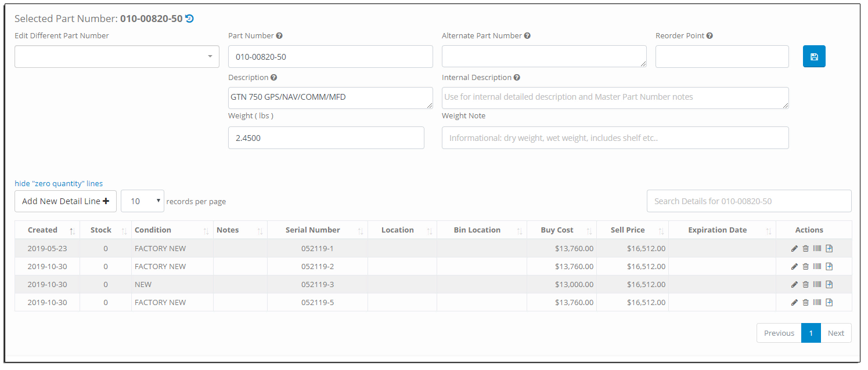
Task: Sort table by Location column
Action: (x=402, y=230)
